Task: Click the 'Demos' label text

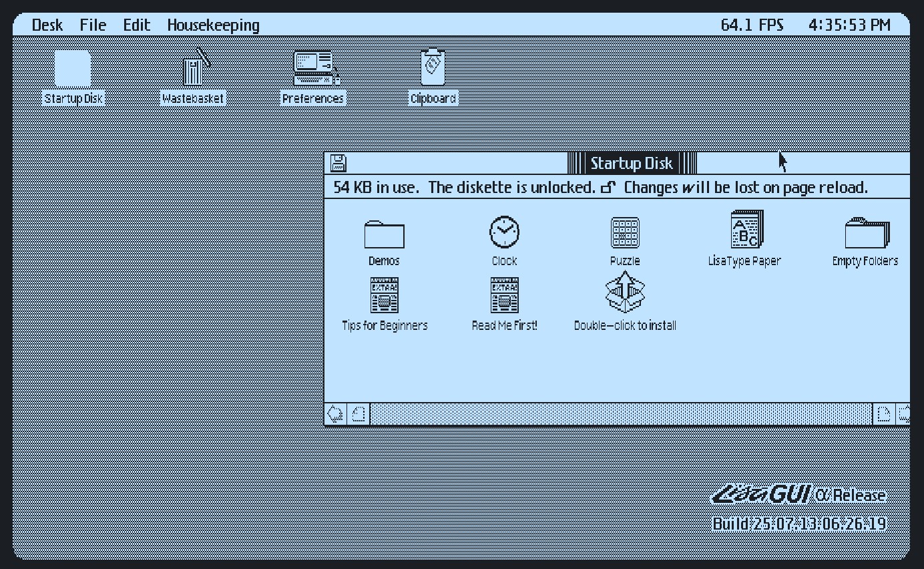Action: point(384,261)
